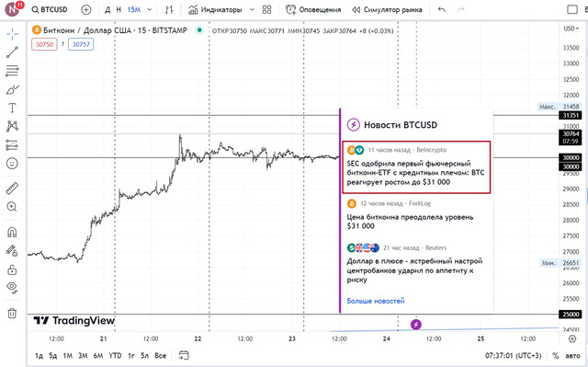Image resolution: width=588 pixels, height=367 pixels.
Task: Follow the Больше новостей link
Action: tap(376, 301)
